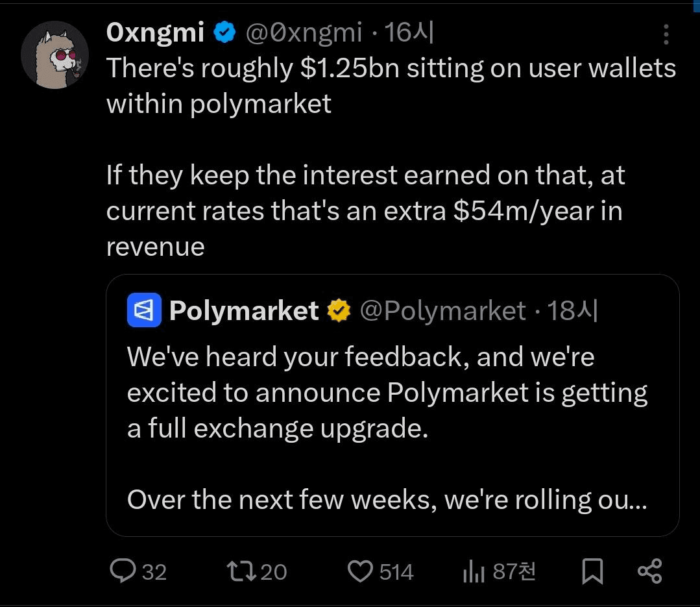Open view analytics bar chart icon
Image resolution: width=700 pixels, height=607 pixels.
474,571
